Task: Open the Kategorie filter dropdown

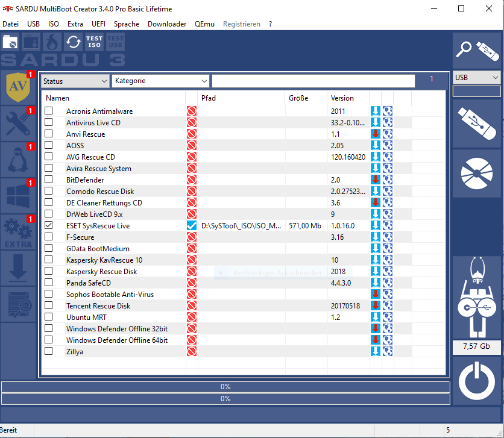Action: coord(160,81)
